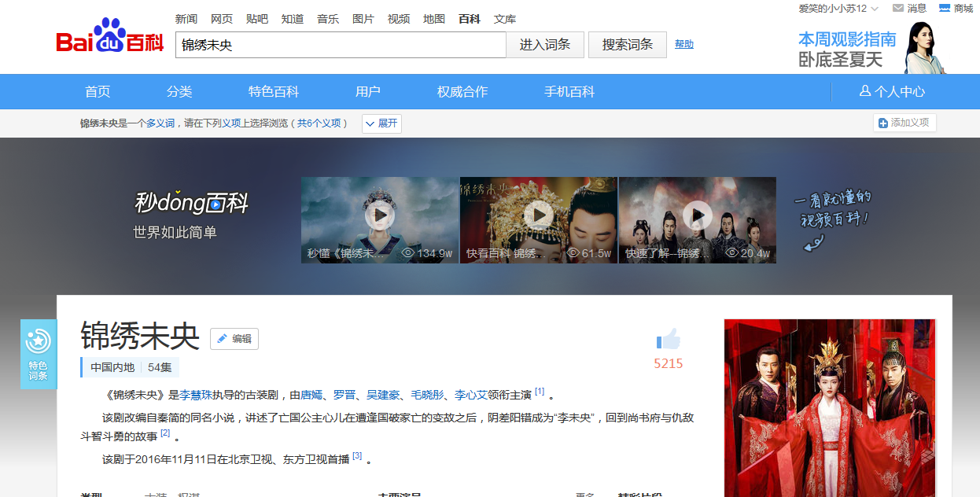The width and height of the screenshot is (980, 497).
Task: Open the 爱笑的小小苏12 account dropdown
Action: point(838,9)
